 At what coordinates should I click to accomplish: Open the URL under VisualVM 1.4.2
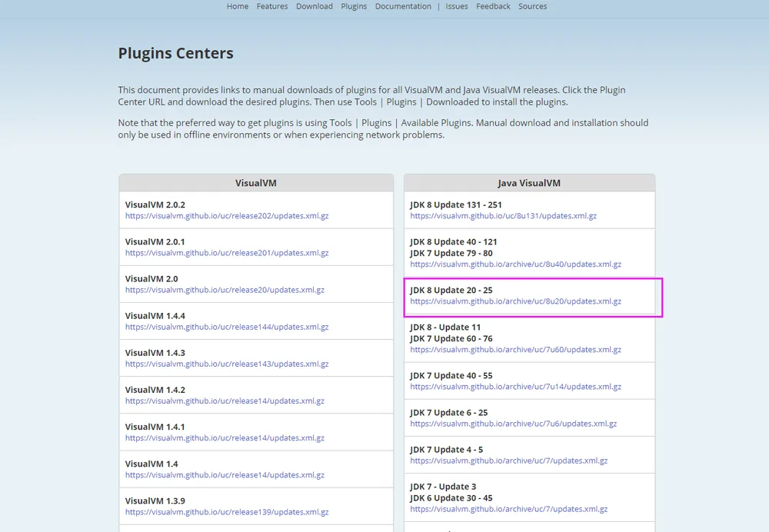coord(225,401)
